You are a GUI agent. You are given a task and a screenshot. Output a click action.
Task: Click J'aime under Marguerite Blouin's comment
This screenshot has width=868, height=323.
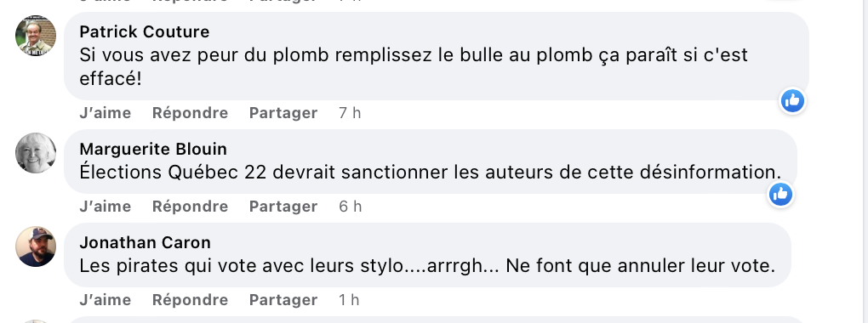(106, 207)
